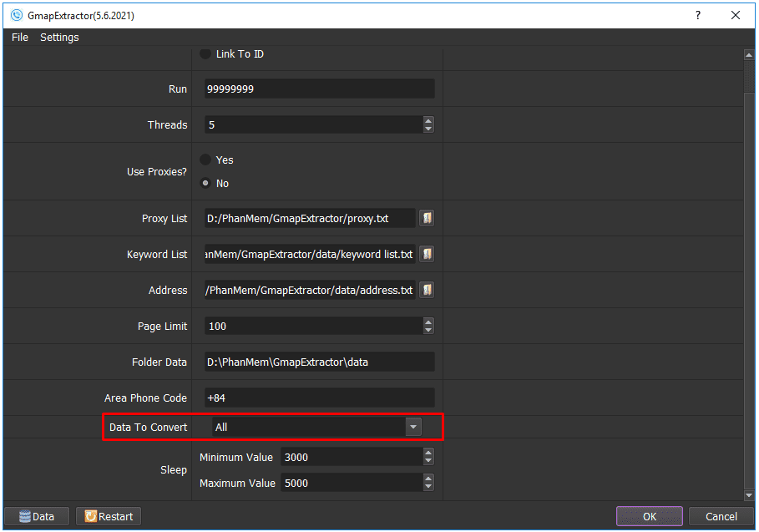Browse for Proxy List file icon
Viewport: 759px width, 532px height.
427,218
